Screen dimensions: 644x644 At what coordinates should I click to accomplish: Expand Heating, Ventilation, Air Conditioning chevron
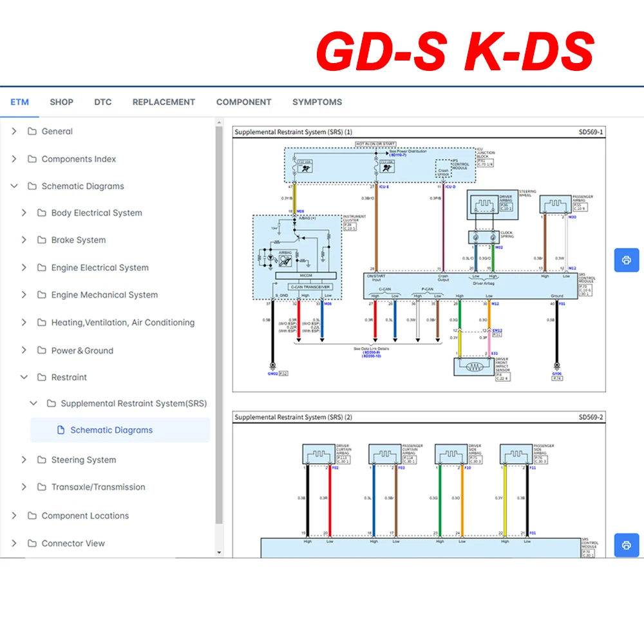pyautogui.click(x=24, y=323)
